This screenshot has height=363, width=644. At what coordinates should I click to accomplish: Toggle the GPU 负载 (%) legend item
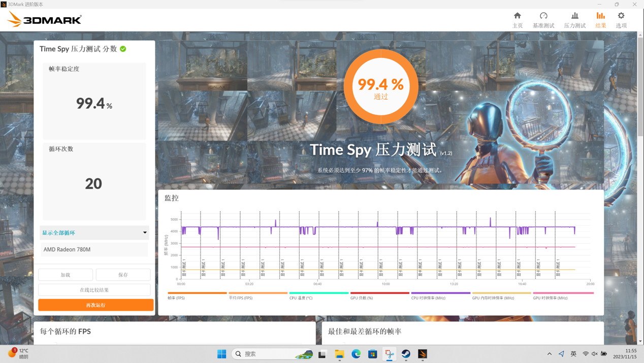point(380,295)
